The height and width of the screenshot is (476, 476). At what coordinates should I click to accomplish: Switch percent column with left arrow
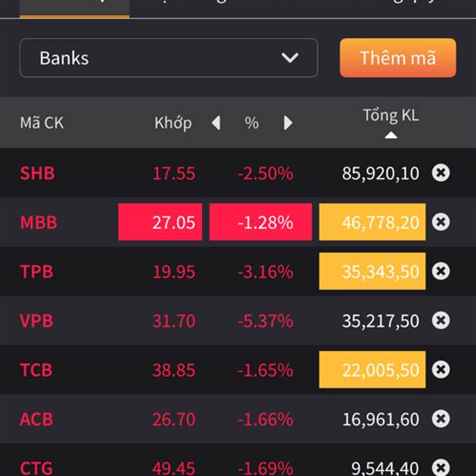point(216,123)
